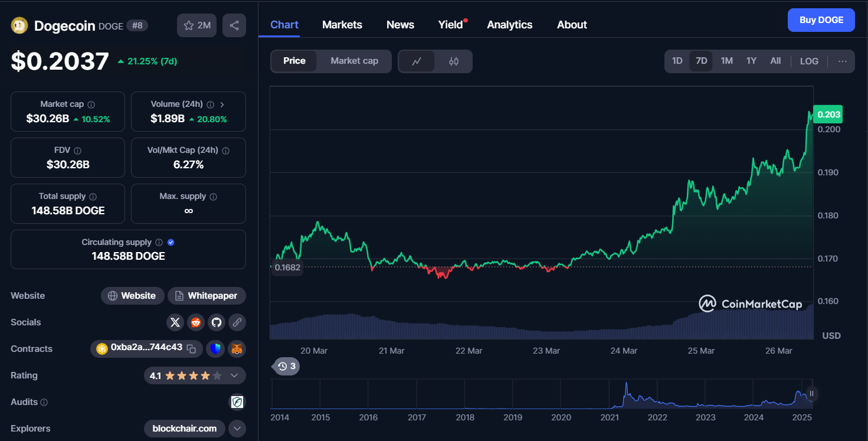
Task: Click the 6.27% Vol/Mkt Cap value
Action: coord(188,165)
